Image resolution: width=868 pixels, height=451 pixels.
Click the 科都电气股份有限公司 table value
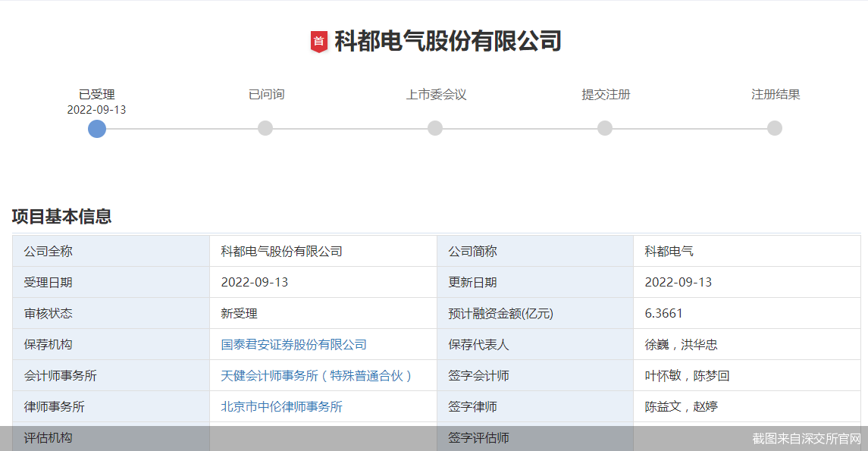(282, 251)
